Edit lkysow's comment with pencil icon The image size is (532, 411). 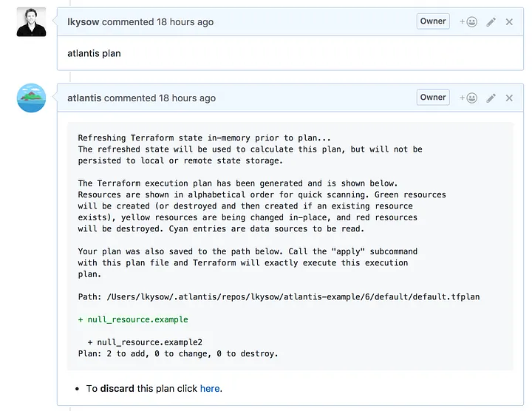pyautogui.click(x=491, y=22)
